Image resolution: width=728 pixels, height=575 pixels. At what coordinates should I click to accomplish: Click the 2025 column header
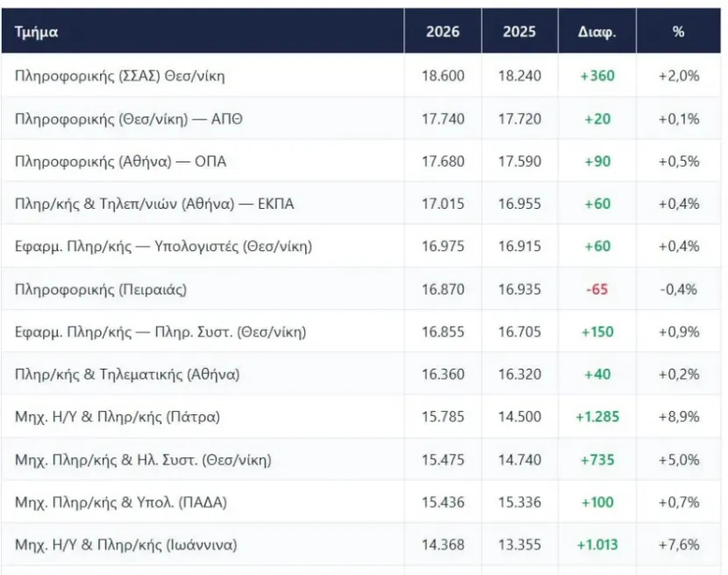point(519,31)
